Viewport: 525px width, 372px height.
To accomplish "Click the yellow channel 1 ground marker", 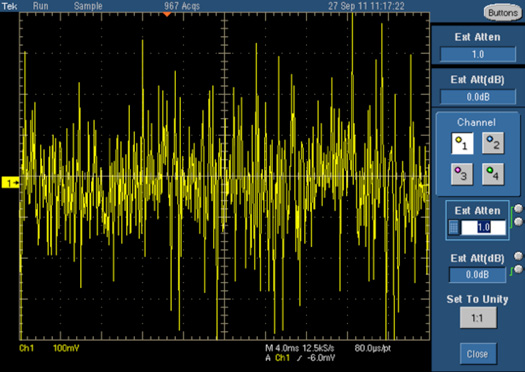I will click(10, 183).
